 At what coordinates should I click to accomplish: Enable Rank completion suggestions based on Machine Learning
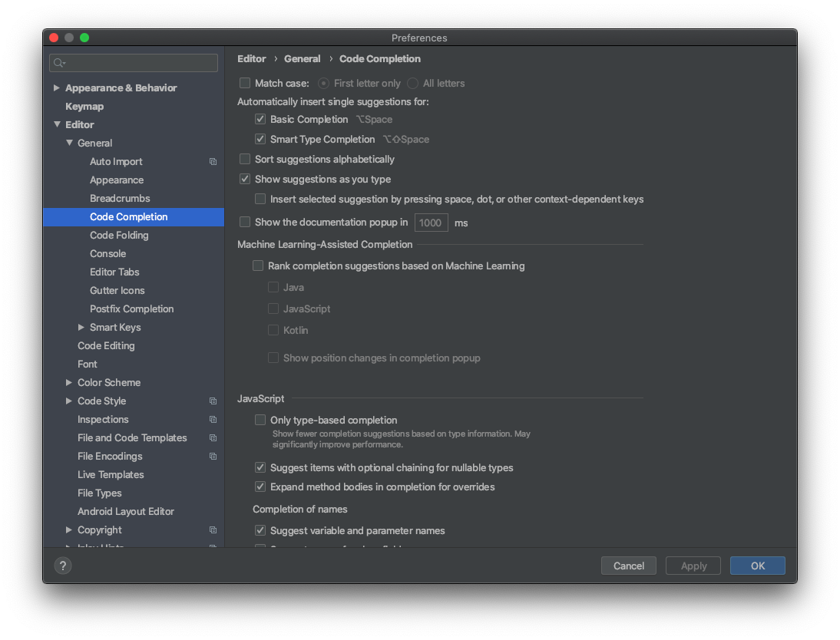[x=258, y=266]
